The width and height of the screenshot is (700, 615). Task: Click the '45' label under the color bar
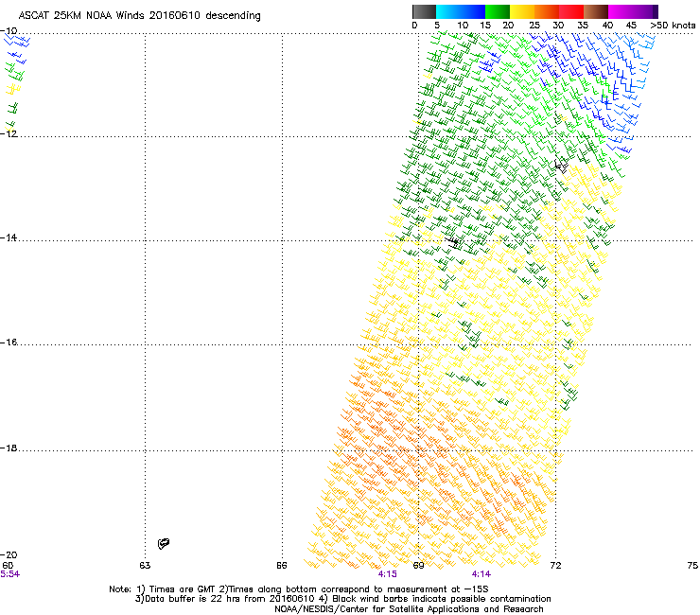point(631,26)
